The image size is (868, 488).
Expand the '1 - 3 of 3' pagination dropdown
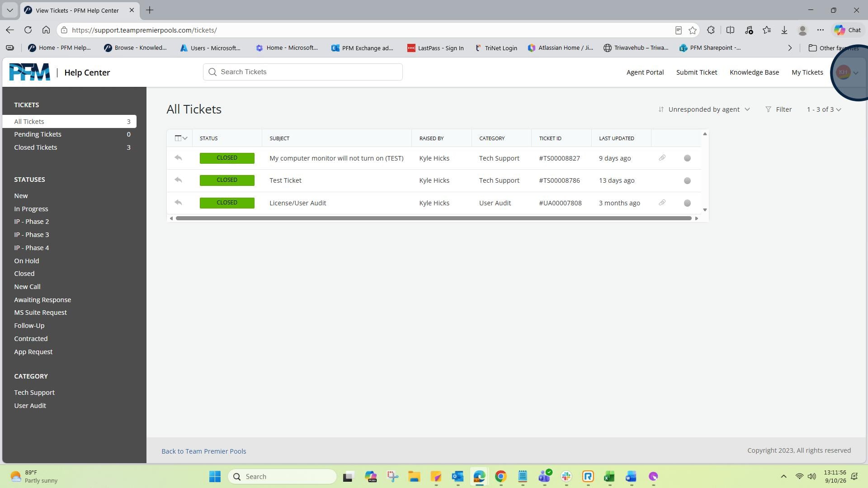pyautogui.click(x=824, y=109)
